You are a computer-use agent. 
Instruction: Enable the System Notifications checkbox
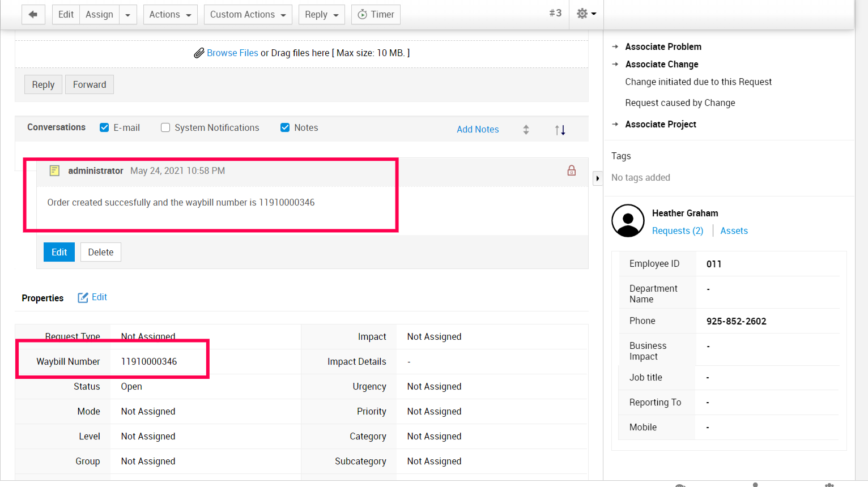[165, 127]
